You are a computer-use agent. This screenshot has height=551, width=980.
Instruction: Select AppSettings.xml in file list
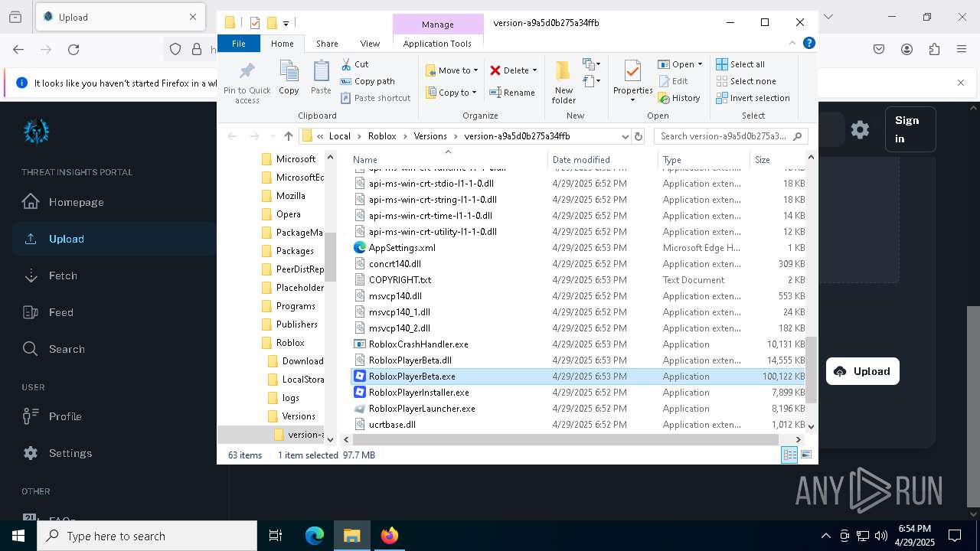[402, 248]
